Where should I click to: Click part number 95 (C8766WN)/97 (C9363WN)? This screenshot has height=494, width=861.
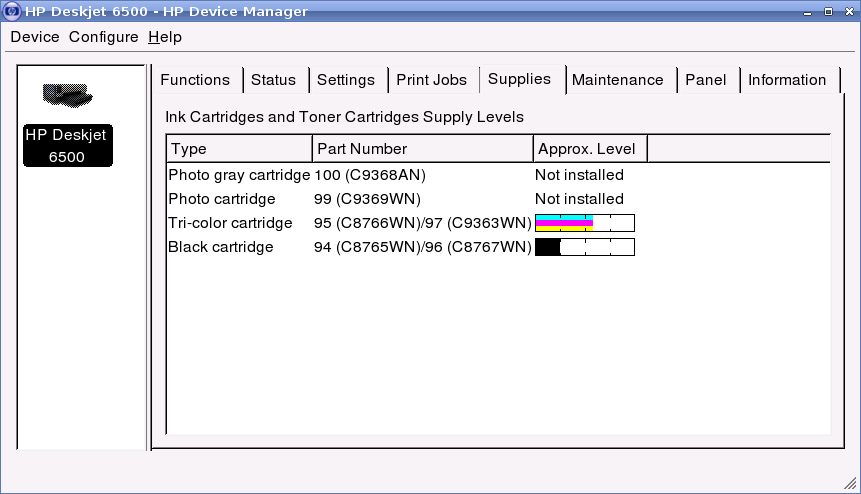(x=423, y=223)
